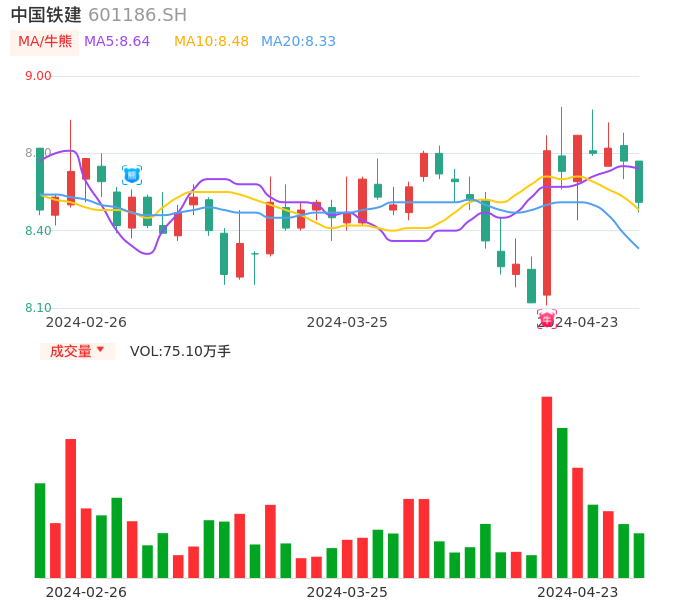Click the red triangle beside 成交量
The width and height of the screenshot is (686, 606).
[100, 350]
